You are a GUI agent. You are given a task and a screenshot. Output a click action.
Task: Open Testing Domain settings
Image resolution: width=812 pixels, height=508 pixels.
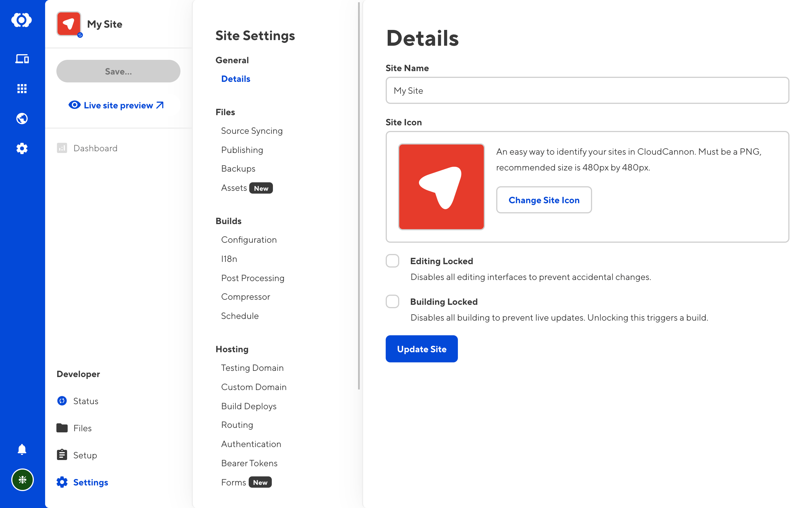(252, 368)
